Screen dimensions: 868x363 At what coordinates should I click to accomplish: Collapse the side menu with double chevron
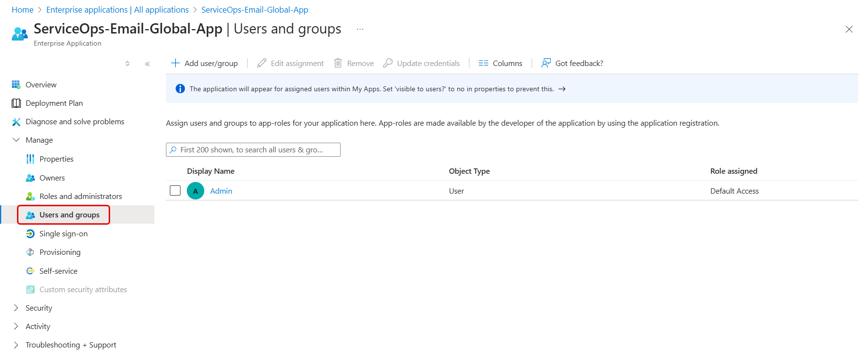[147, 64]
